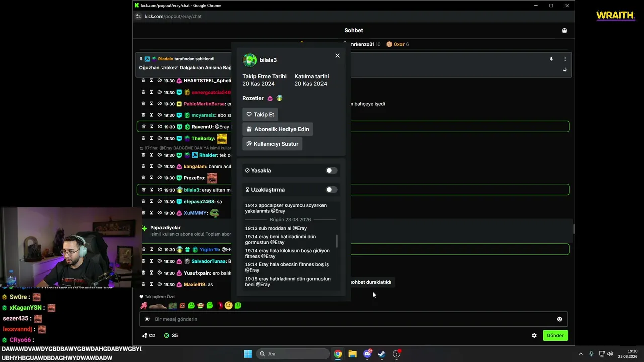Open Discord from the taskbar
The width and height of the screenshot is (644, 362).
coord(367,354)
